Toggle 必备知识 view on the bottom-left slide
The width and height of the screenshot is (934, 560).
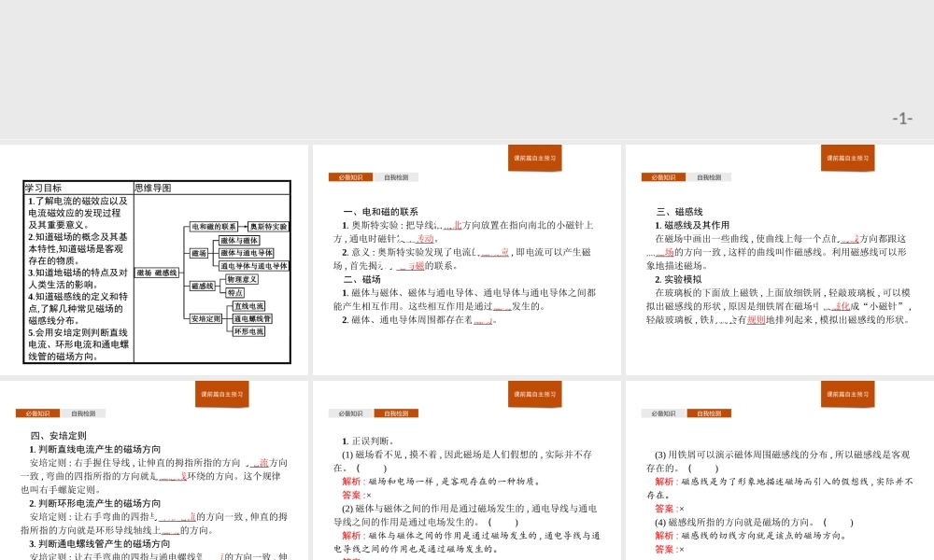pyautogui.click(x=37, y=413)
